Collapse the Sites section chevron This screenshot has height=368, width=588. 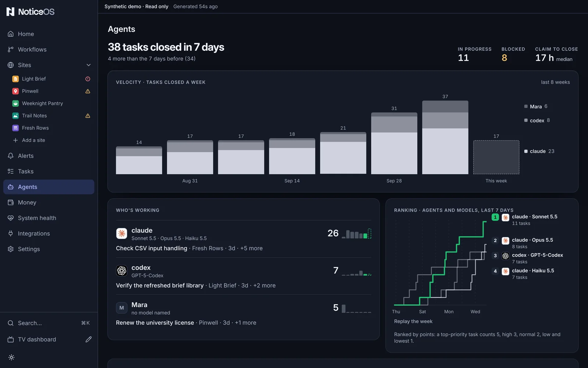point(89,65)
